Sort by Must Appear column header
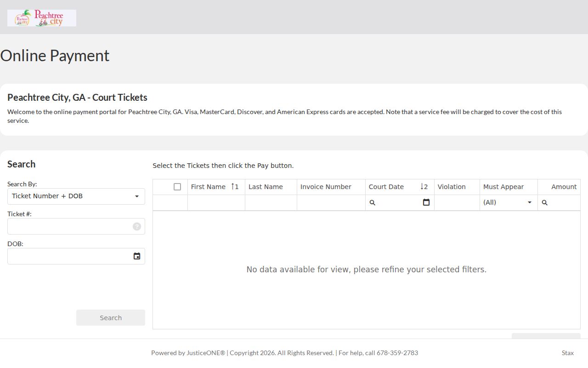 (x=509, y=187)
